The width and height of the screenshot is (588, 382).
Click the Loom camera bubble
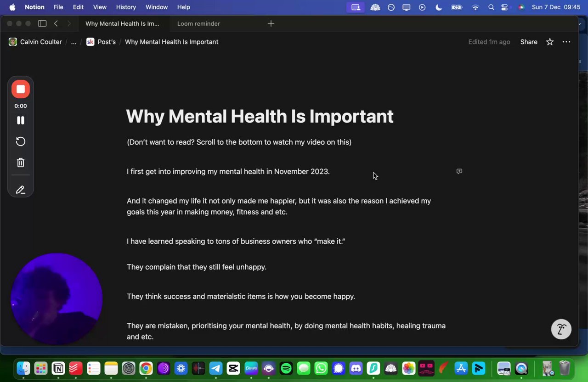pos(56,299)
